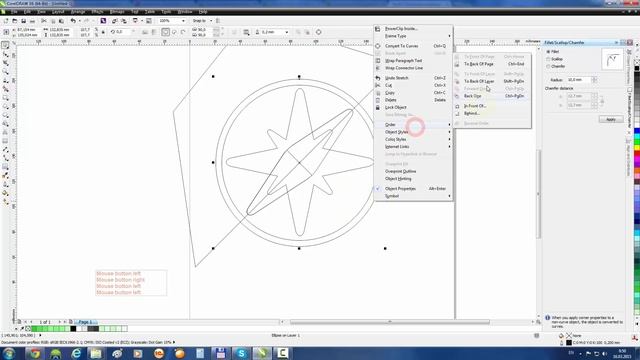
Task: Choose To Back Of Page in submenu
Action: tap(492, 64)
